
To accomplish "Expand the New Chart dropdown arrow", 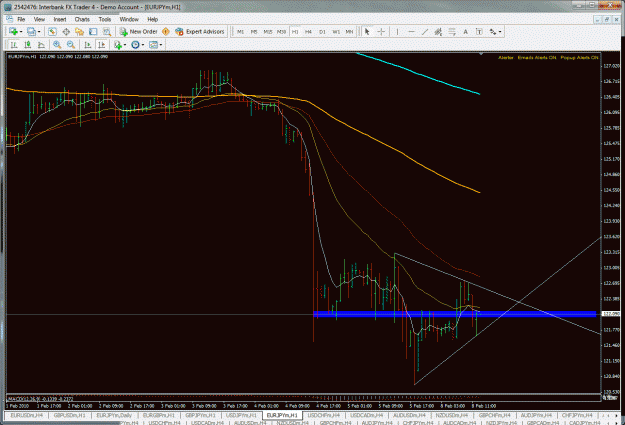I will pos(20,32).
